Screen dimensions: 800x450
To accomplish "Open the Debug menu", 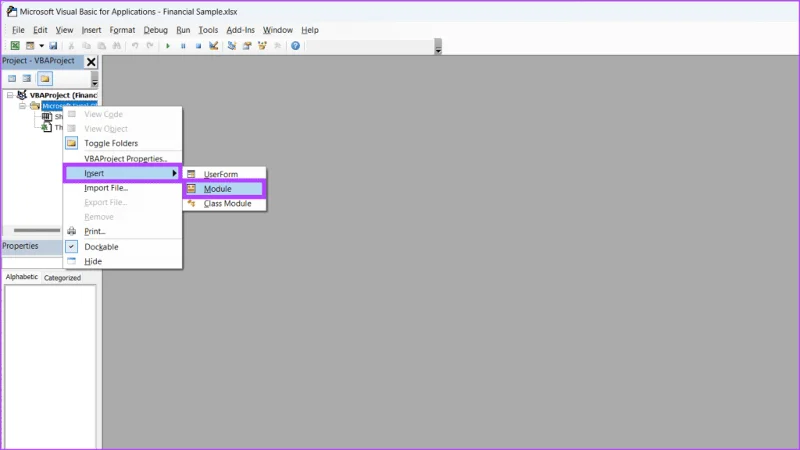I will (x=156, y=30).
